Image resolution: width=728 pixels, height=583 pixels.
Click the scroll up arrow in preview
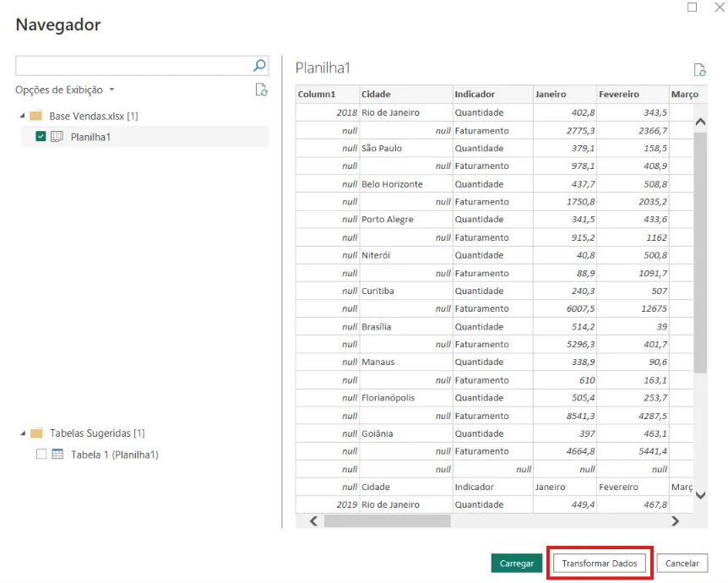click(x=701, y=122)
